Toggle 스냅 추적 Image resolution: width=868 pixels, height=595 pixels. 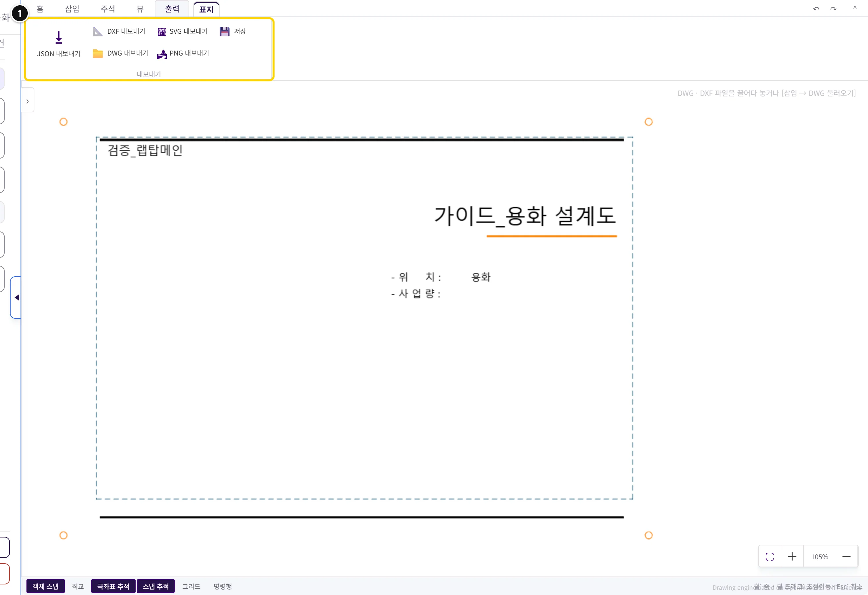(x=156, y=586)
